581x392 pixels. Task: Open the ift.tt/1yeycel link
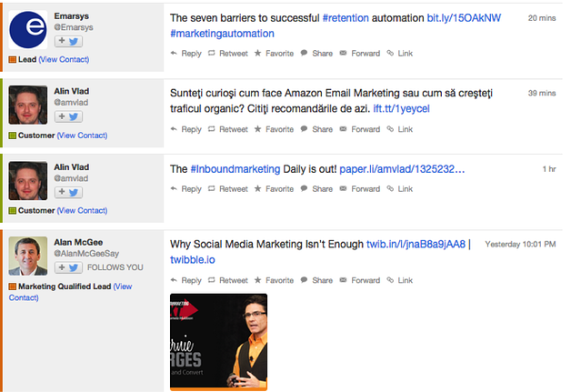coord(401,108)
